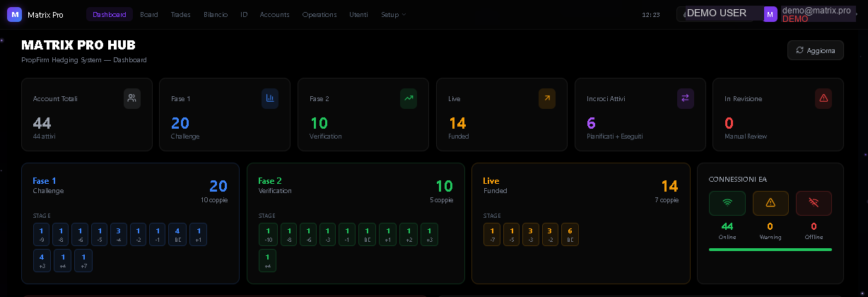
Task: Open the people icon on Account Totali card
Action: [132, 98]
